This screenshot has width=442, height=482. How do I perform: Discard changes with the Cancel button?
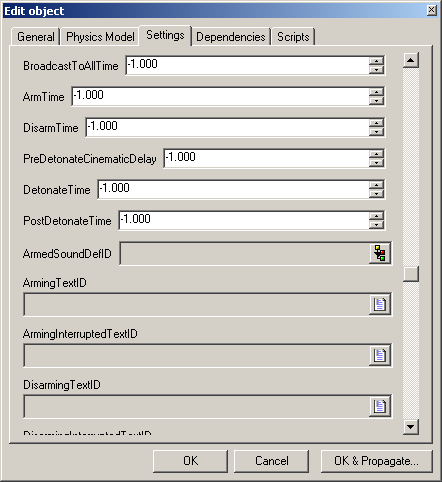pyautogui.click(x=271, y=461)
